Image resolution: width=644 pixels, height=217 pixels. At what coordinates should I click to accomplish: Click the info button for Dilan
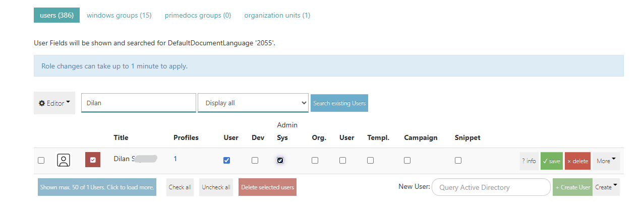pyautogui.click(x=529, y=161)
